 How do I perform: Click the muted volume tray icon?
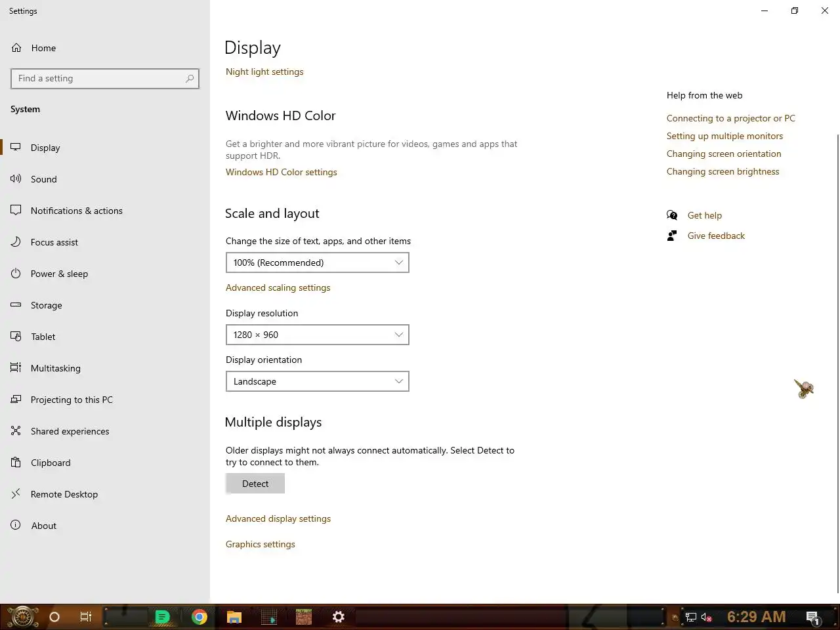coord(707,617)
